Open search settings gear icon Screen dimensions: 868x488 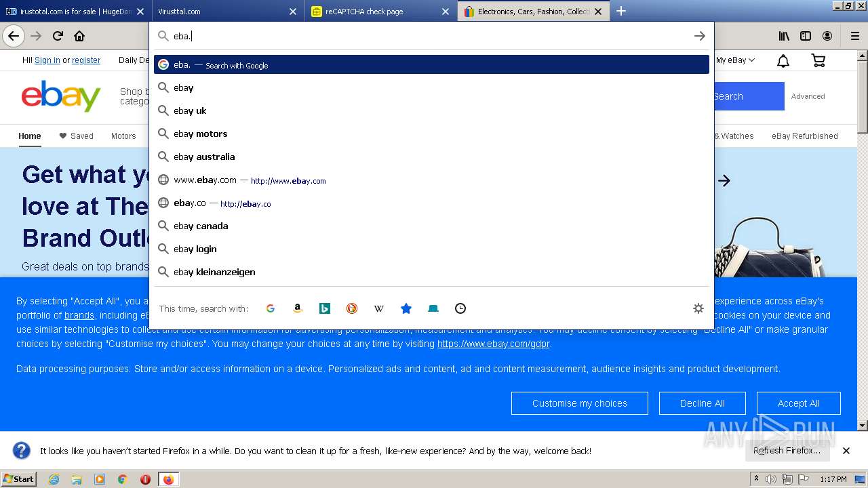click(x=698, y=308)
